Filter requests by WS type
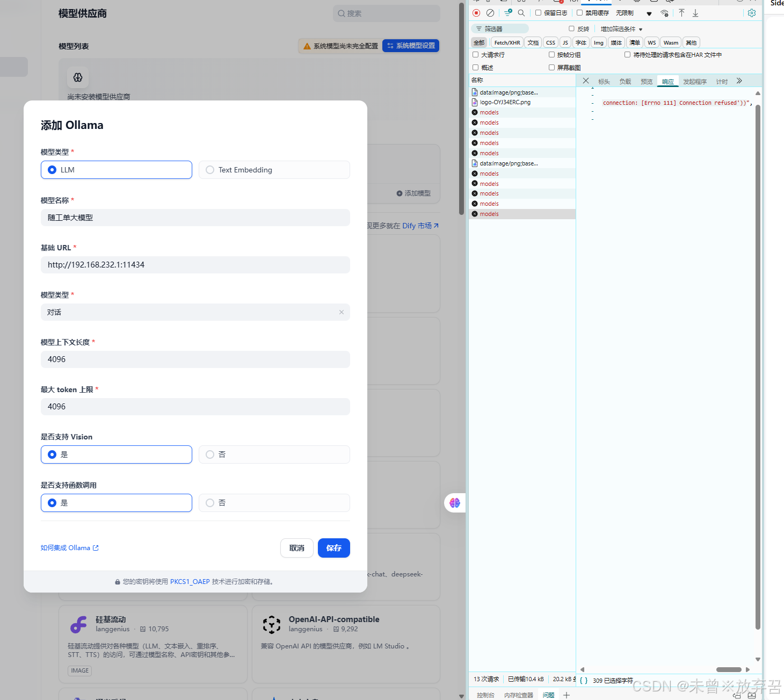The height and width of the screenshot is (700, 784). 651,42
